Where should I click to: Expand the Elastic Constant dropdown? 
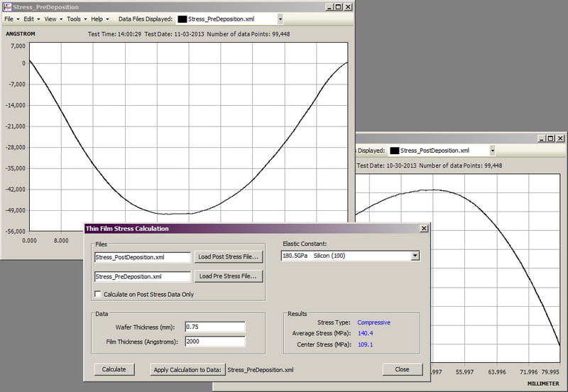415,256
